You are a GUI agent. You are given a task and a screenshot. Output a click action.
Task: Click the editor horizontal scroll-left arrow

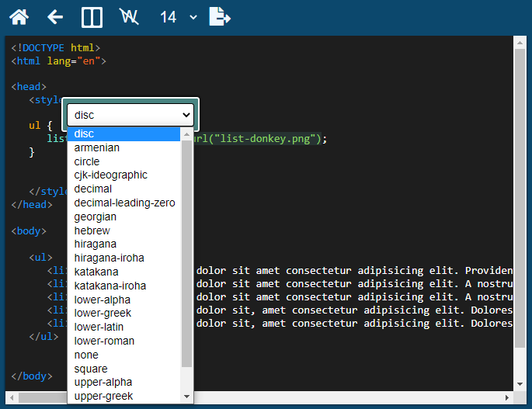[12, 397]
